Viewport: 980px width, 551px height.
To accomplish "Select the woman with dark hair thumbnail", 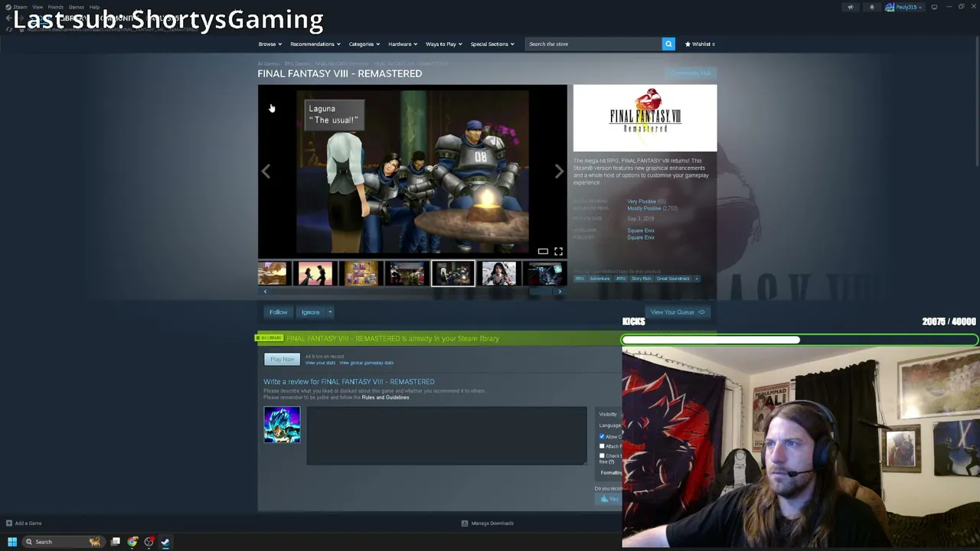I will [x=499, y=273].
